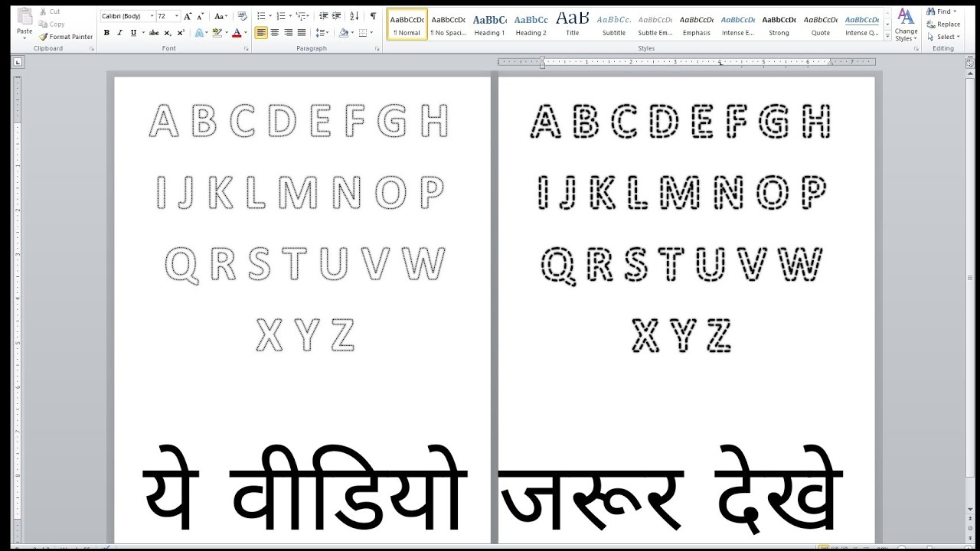The height and width of the screenshot is (551, 980).
Task: Toggle Align Text Left
Action: tap(261, 33)
